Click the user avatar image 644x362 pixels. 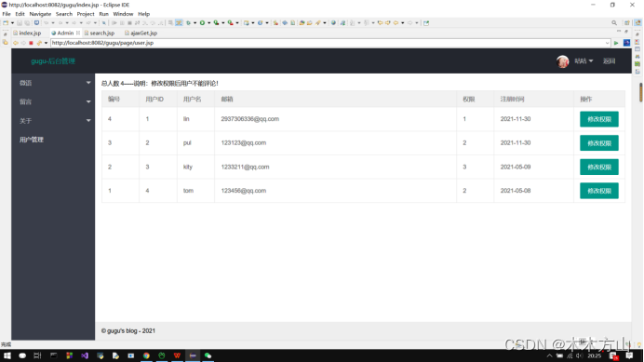click(563, 61)
